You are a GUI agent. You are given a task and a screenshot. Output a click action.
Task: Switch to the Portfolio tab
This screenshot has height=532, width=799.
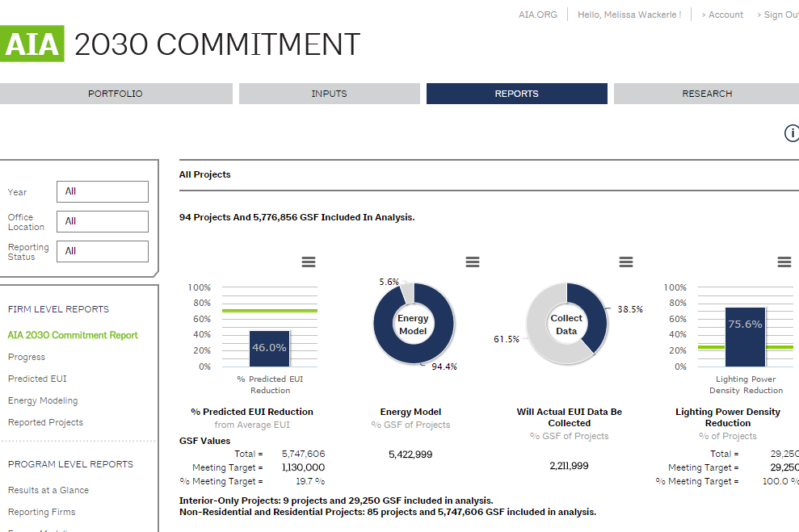116,93
